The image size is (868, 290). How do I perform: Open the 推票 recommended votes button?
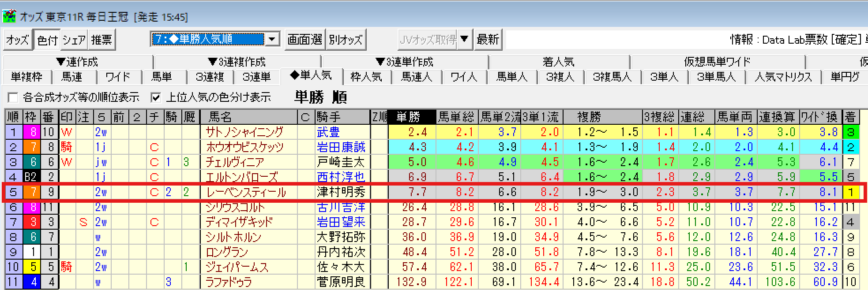(x=101, y=40)
